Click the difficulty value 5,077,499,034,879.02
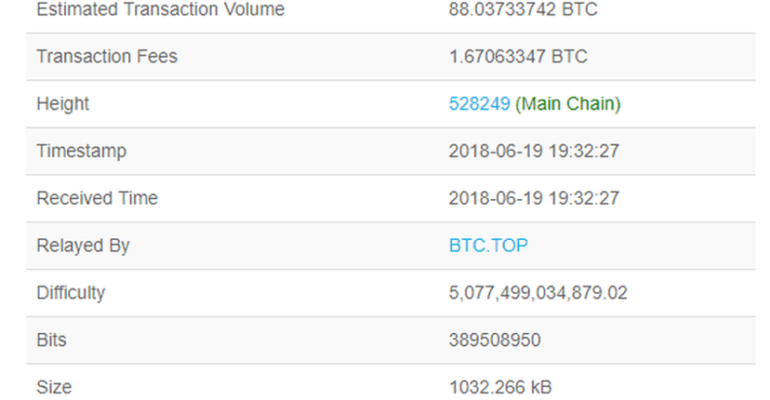Image resolution: width=770 pixels, height=400 pixels. coord(539,293)
